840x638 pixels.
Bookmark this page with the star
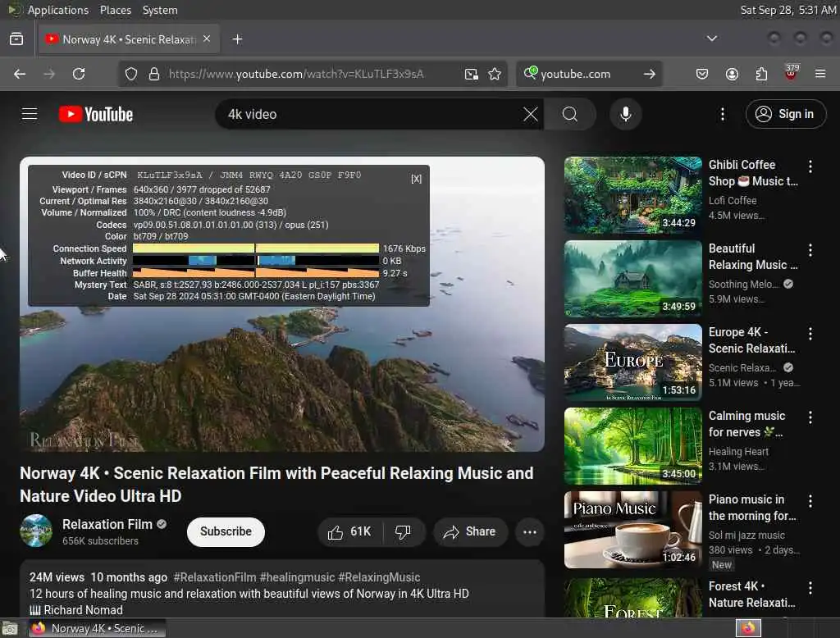point(495,74)
